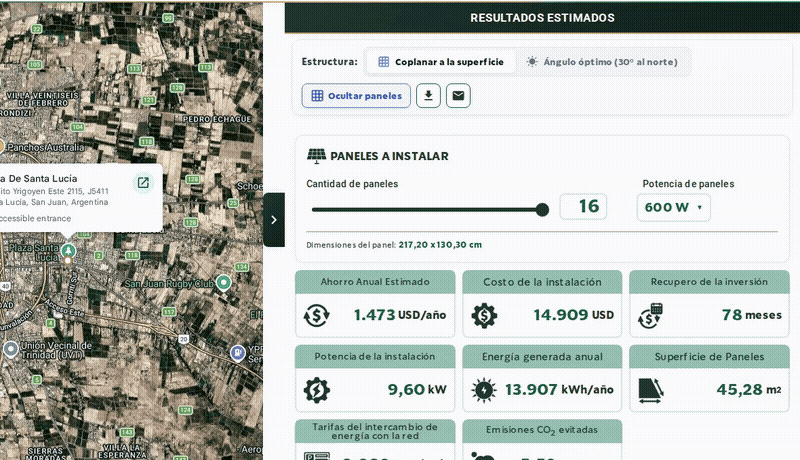This screenshot has height=460, width=800.
Task: Click the value 1.473 USD/año
Action: coord(400,315)
